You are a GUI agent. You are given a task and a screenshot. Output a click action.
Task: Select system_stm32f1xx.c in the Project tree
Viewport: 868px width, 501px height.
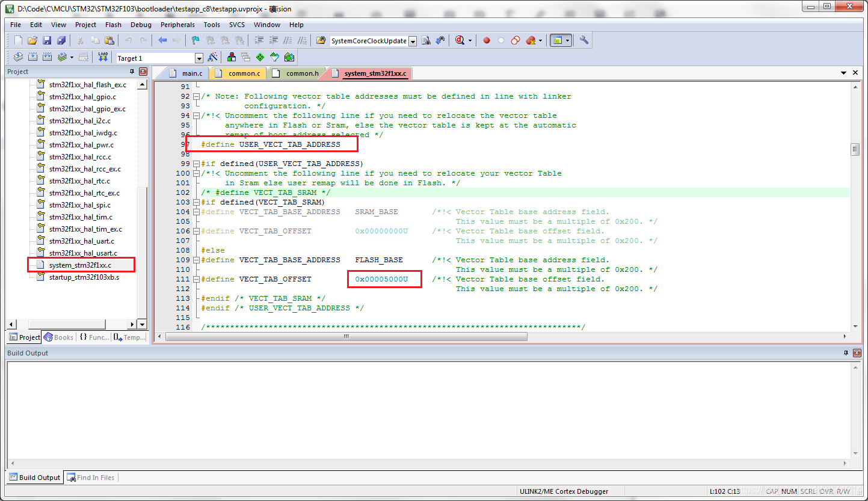pos(81,265)
